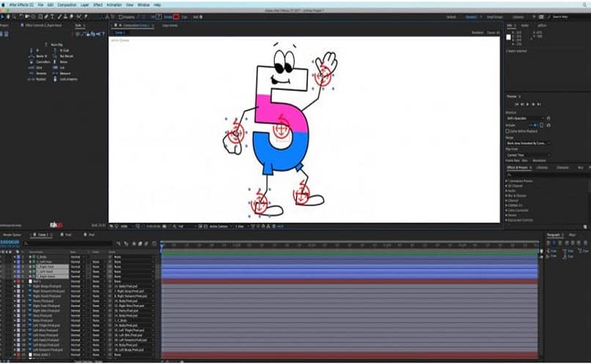Open the preview Shortcut Spacebar dropdown

pos(525,118)
